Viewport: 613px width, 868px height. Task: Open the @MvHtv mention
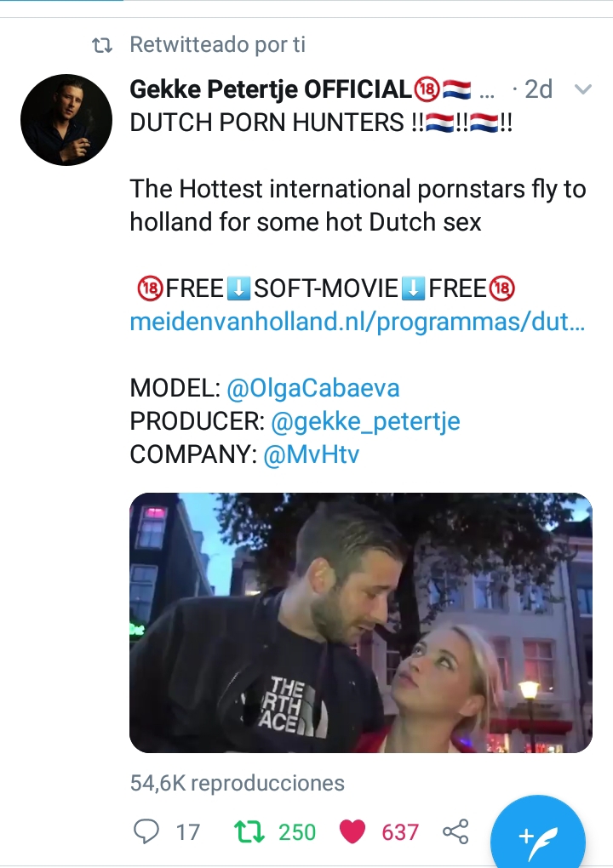pyautogui.click(x=312, y=454)
